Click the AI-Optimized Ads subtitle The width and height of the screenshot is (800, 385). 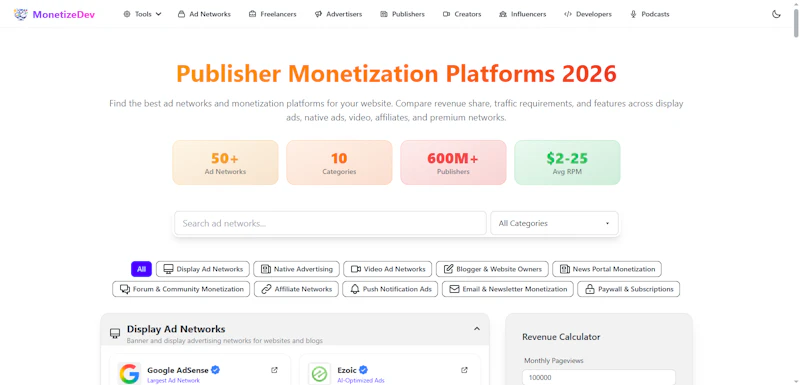click(361, 380)
